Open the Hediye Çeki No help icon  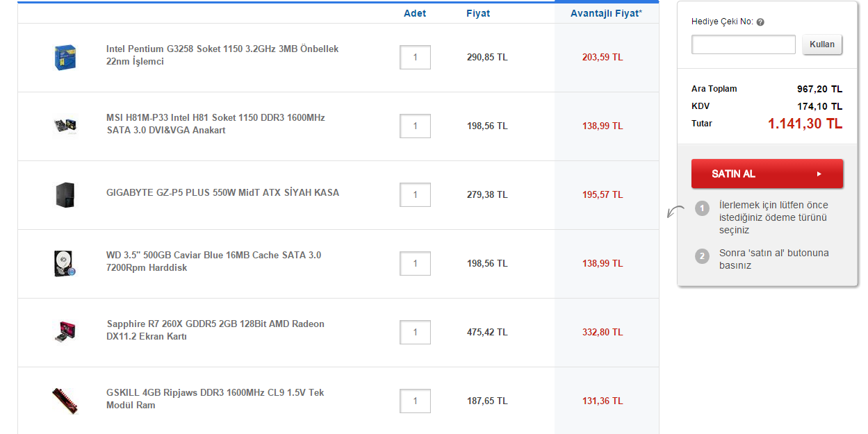tap(760, 22)
